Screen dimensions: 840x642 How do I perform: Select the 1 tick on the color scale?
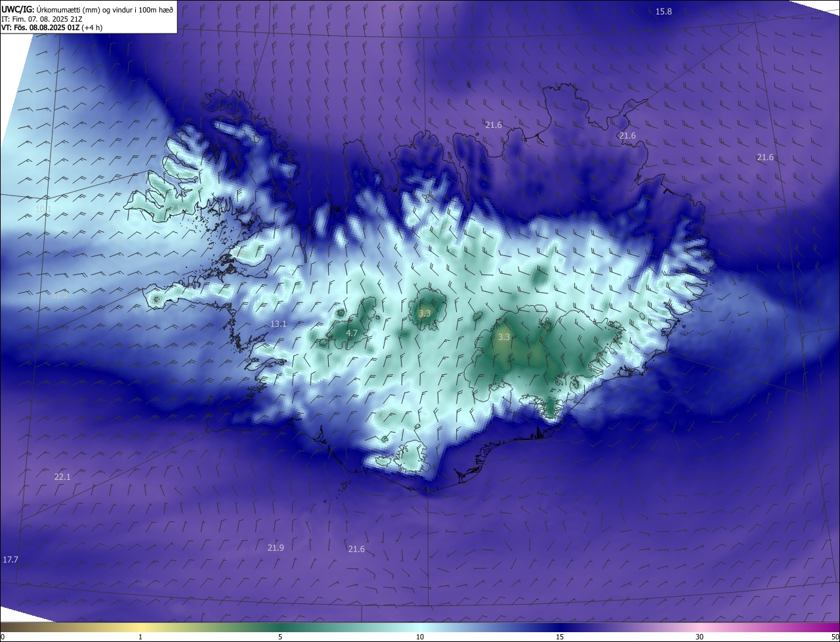click(x=140, y=637)
